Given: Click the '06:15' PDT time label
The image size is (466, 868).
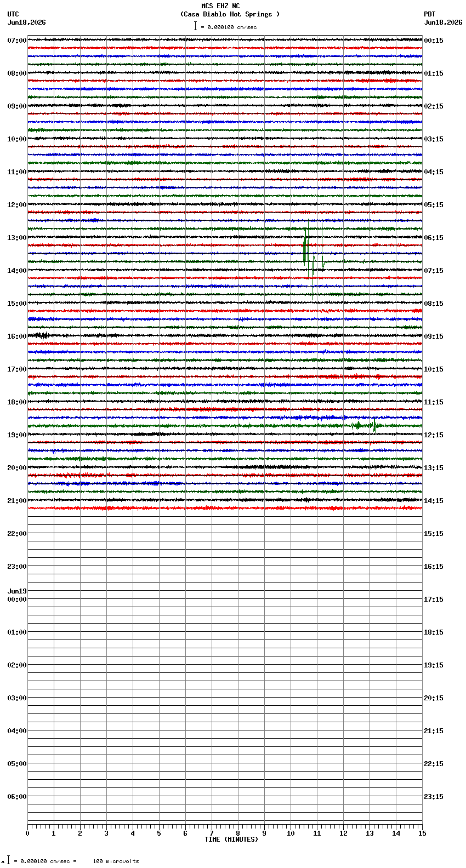Looking at the screenshot, I should pos(434,238).
